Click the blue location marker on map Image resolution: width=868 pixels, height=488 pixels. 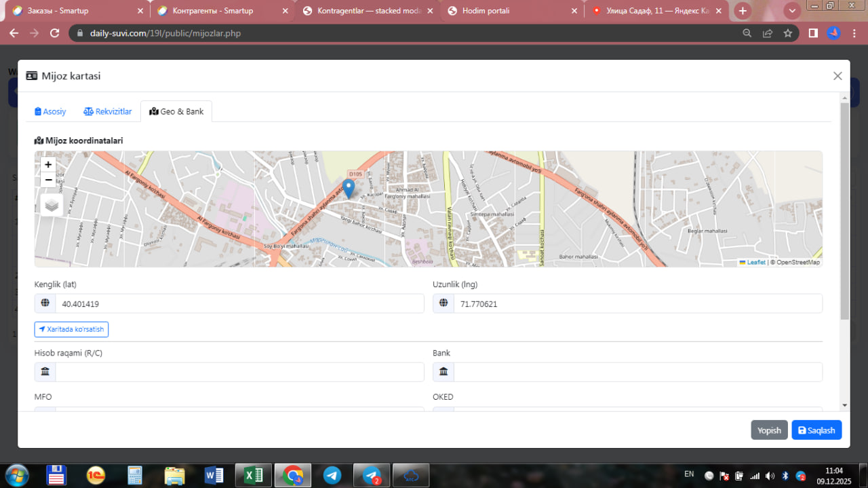pyautogui.click(x=349, y=188)
